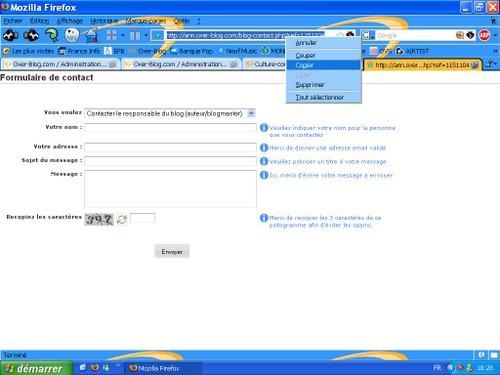
Task: Click the black icon inside the address bar
Action: point(350,35)
